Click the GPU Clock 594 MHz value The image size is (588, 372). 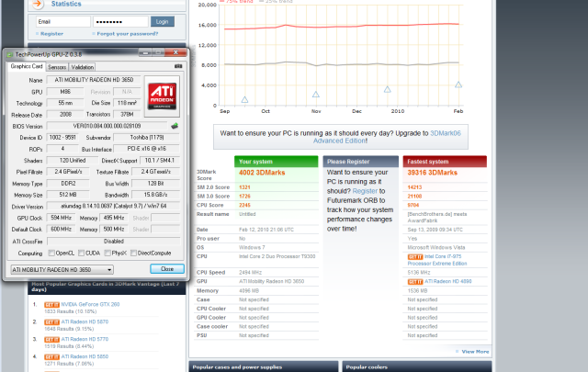62,218
